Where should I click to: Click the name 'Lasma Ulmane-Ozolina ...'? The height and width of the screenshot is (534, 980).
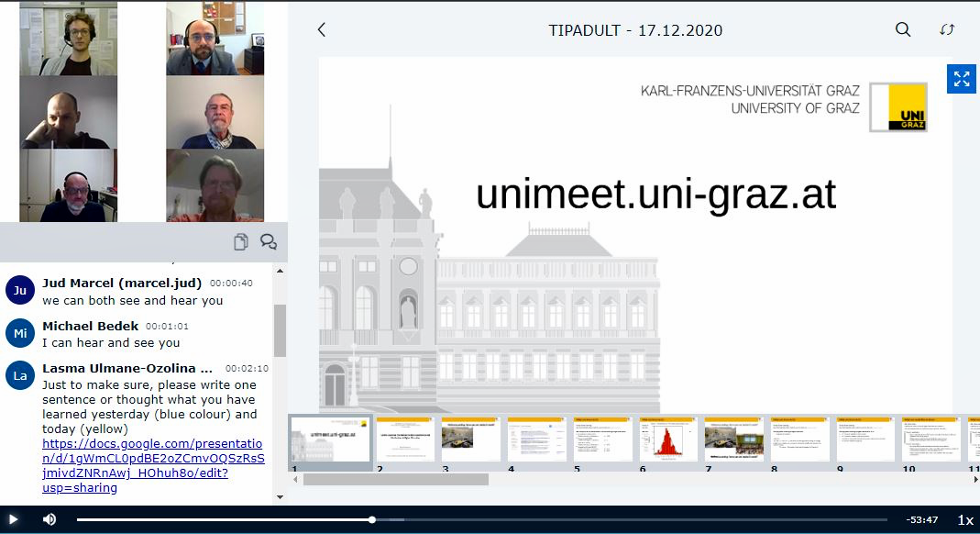127,368
